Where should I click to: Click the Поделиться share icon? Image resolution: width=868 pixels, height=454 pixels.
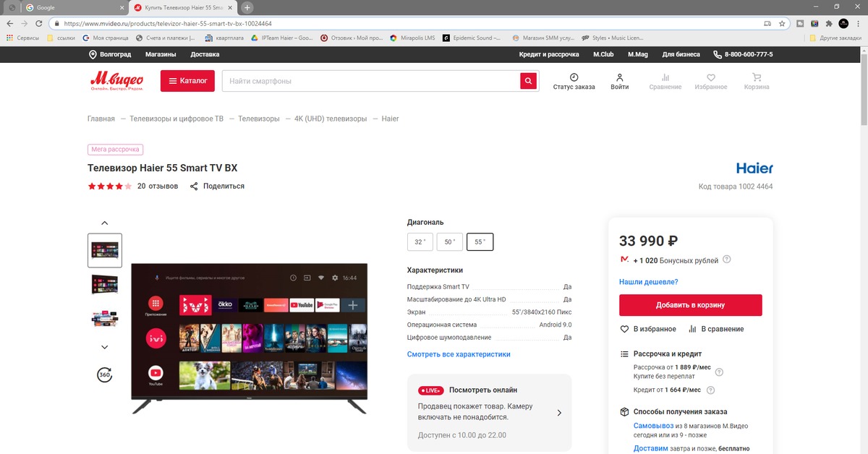194,187
